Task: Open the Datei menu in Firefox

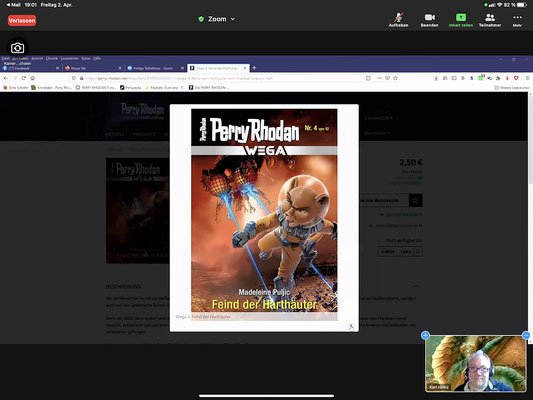Action: pos(5,58)
